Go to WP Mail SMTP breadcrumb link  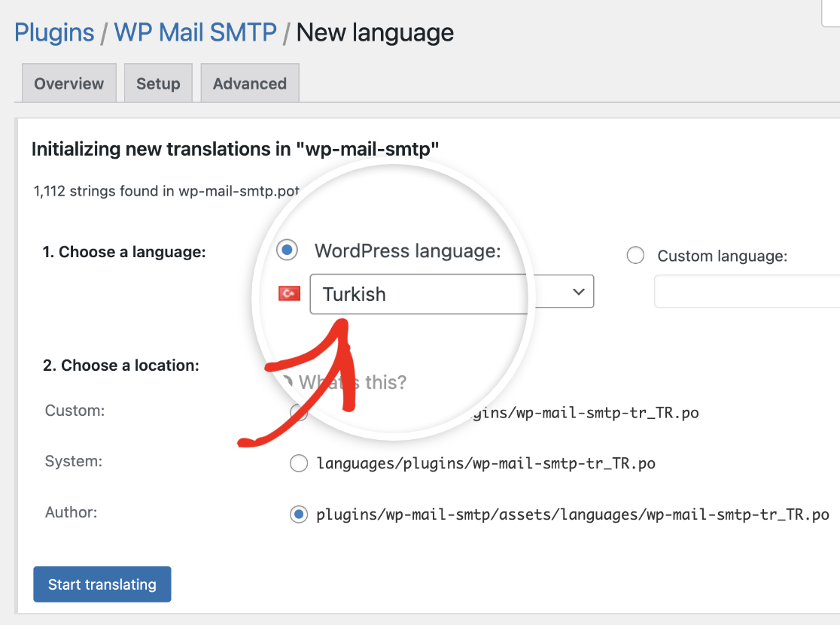tap(196, 32)
